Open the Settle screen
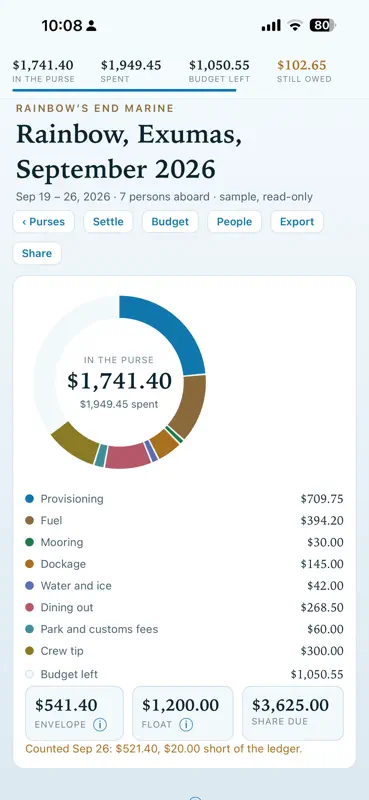This screenshot has width=369, height=800. tap(108, 221)
